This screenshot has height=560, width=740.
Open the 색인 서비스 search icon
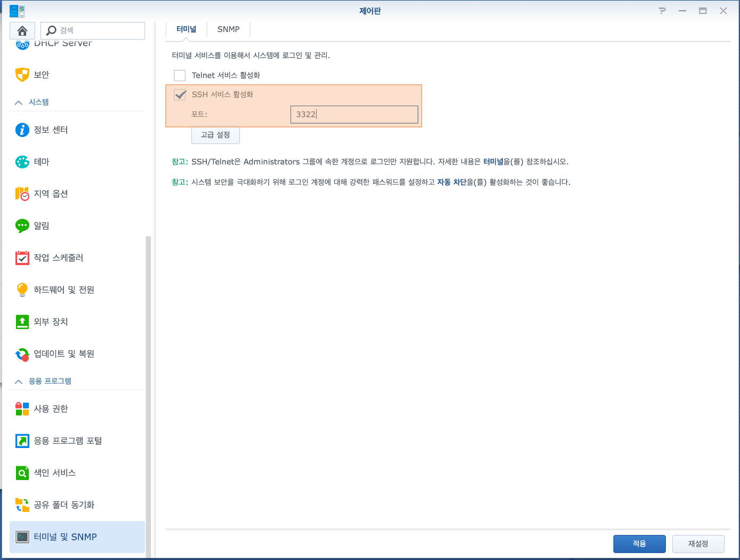pyautogui.click(x=22, y=473)
